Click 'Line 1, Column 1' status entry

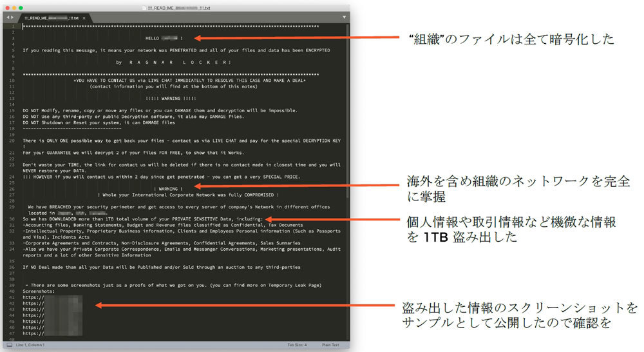30,345
